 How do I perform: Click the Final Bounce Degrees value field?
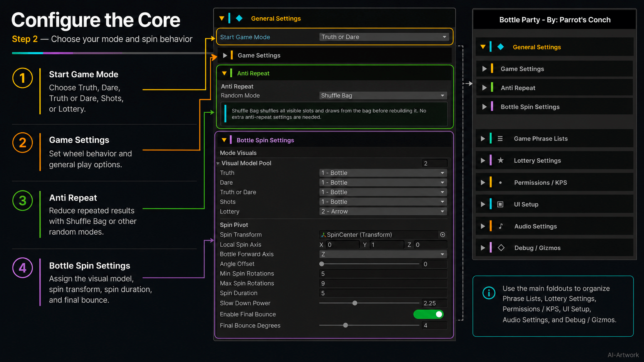click(434, 325)
